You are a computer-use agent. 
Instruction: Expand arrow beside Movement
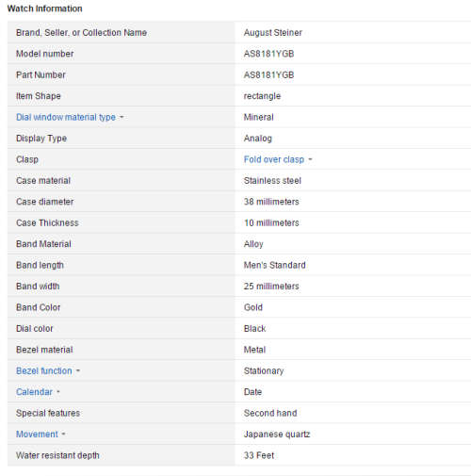point(63,435)
